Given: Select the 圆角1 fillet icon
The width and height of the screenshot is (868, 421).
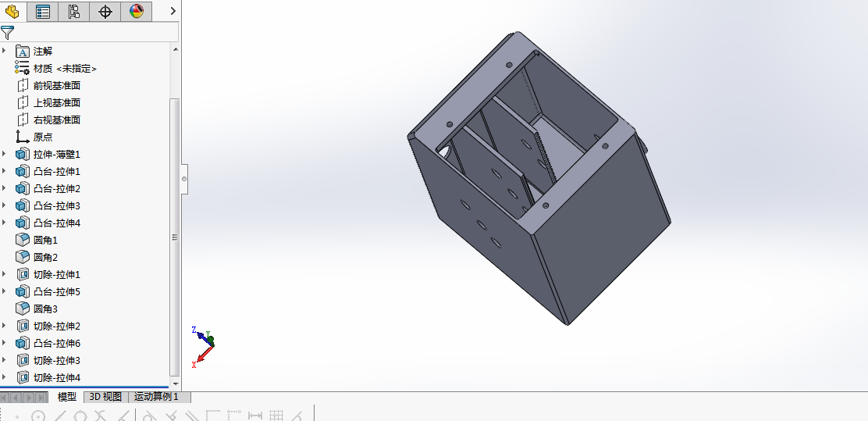Looking at the screenshot, I should point(22,240).
